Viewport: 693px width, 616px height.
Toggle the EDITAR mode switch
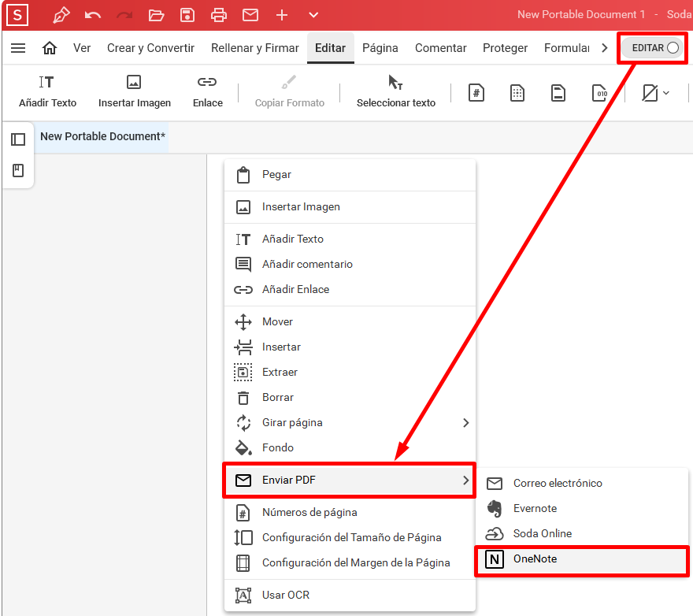(x=653, y=48)
